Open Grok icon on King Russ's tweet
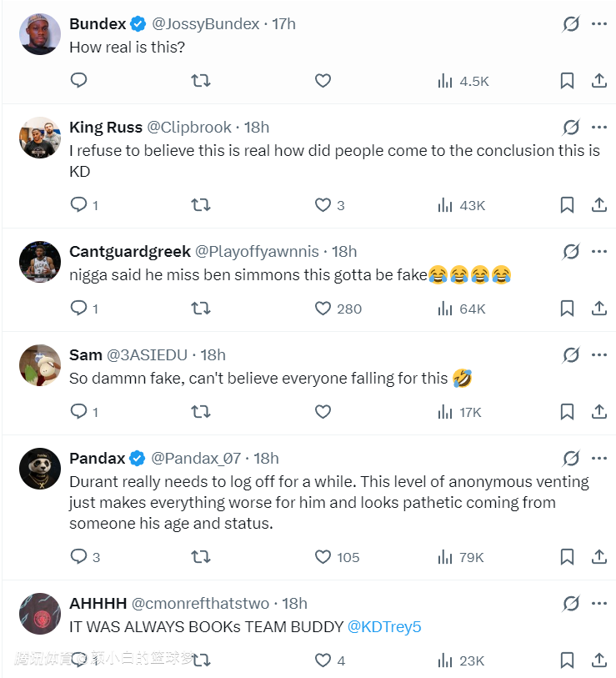The height and width of the screenshot is (678, 616). (571, 128)
